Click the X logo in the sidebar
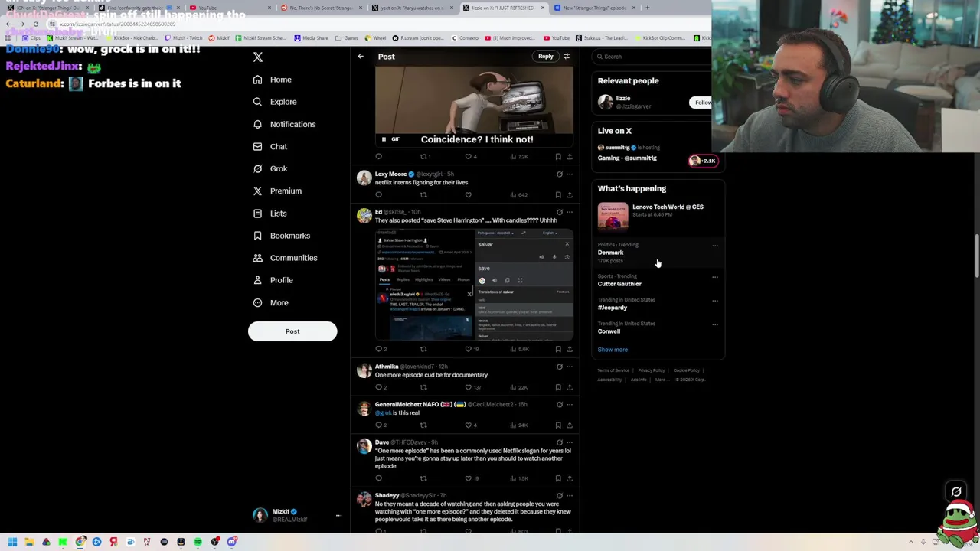980x551 pixels. 258,57
